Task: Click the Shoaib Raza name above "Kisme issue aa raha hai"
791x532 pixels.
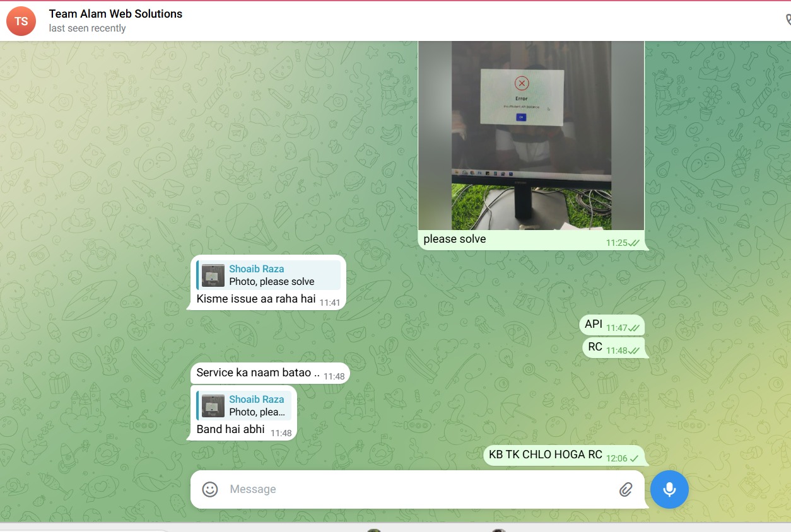Action: (256, 269)
